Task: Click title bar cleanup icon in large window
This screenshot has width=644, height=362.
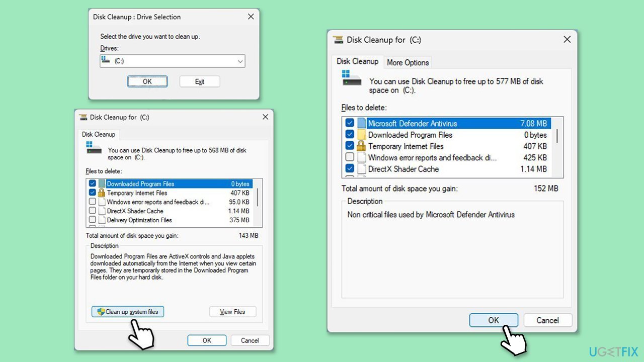Action: [x=338, y=39]
